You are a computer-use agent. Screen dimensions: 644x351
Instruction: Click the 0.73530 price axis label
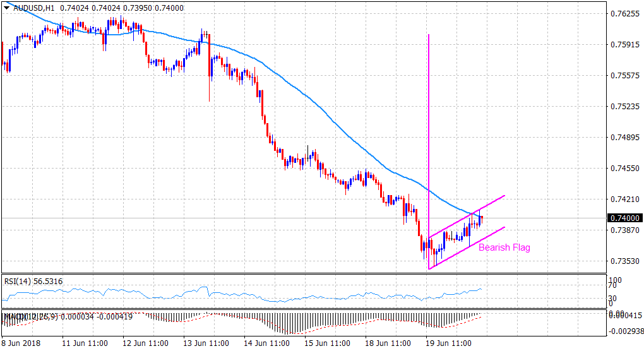(x=623, y=261)
